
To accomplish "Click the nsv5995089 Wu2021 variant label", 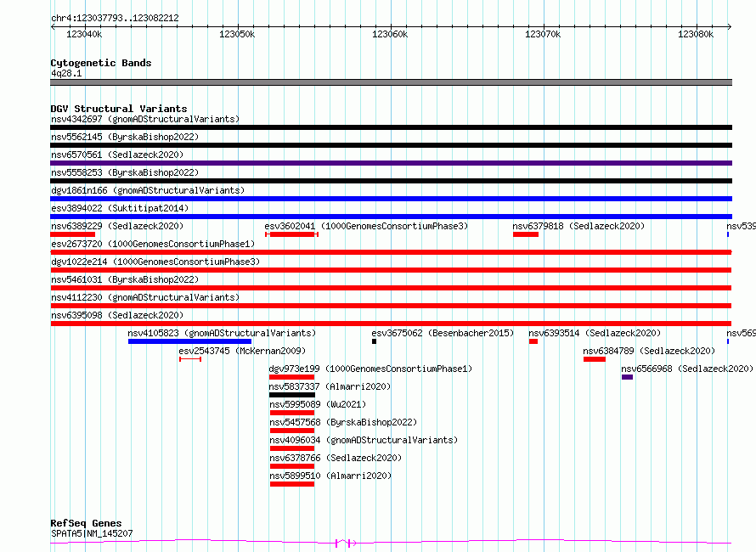I will pyautogui.click(x=318, y=404).
